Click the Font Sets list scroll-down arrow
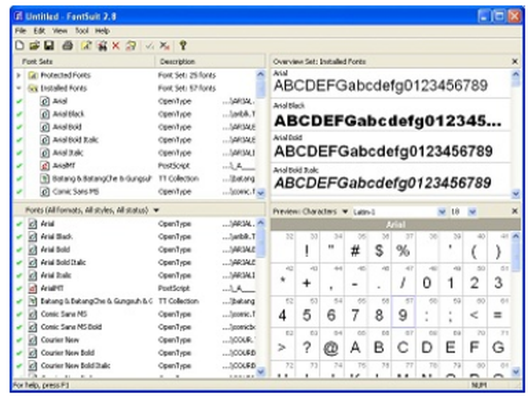 (261, 193)
